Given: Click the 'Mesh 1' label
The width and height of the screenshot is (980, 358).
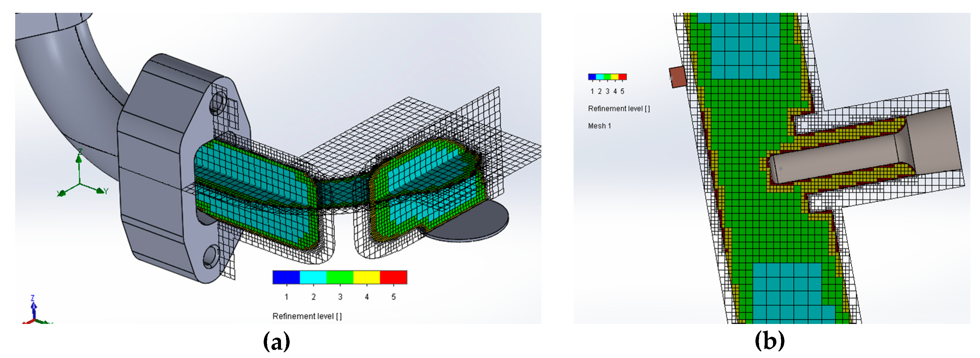Looking at the screenshot, I should (599, 126).
